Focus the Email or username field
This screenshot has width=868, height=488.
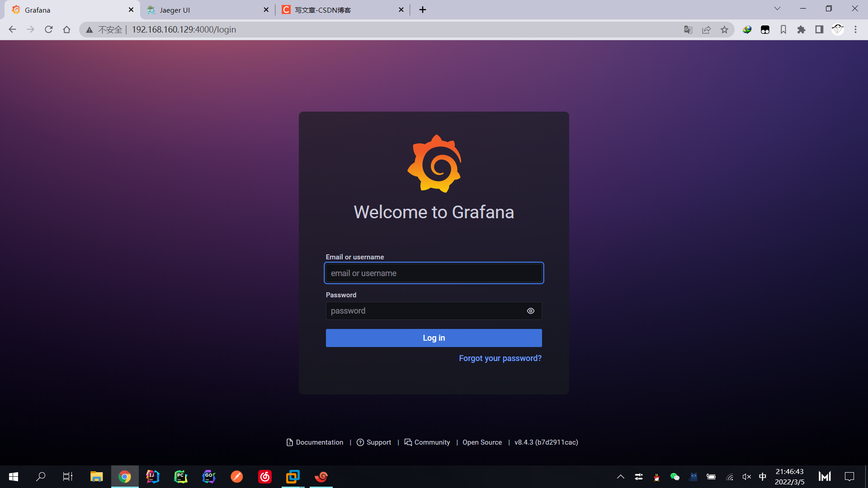click(x=434, y=273)
